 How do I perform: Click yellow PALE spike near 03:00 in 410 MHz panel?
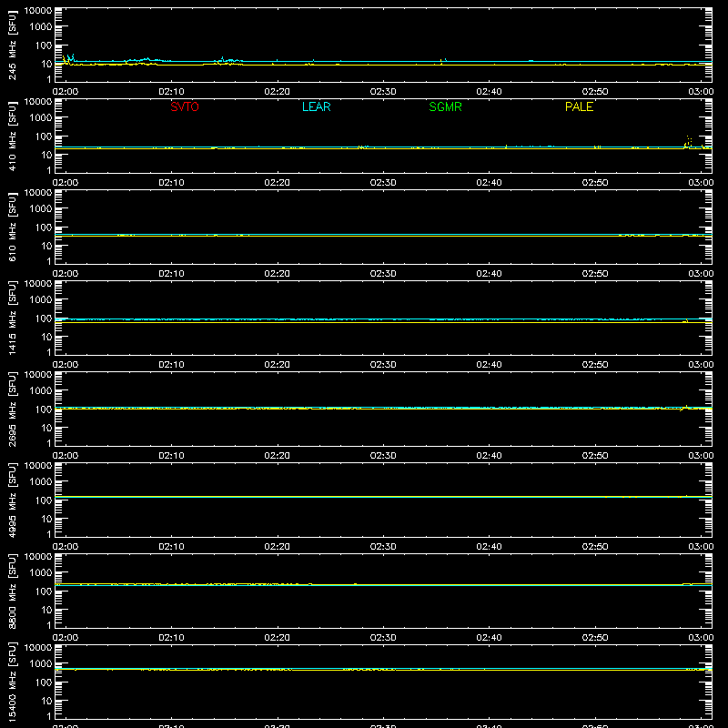[x=689, y=142]
